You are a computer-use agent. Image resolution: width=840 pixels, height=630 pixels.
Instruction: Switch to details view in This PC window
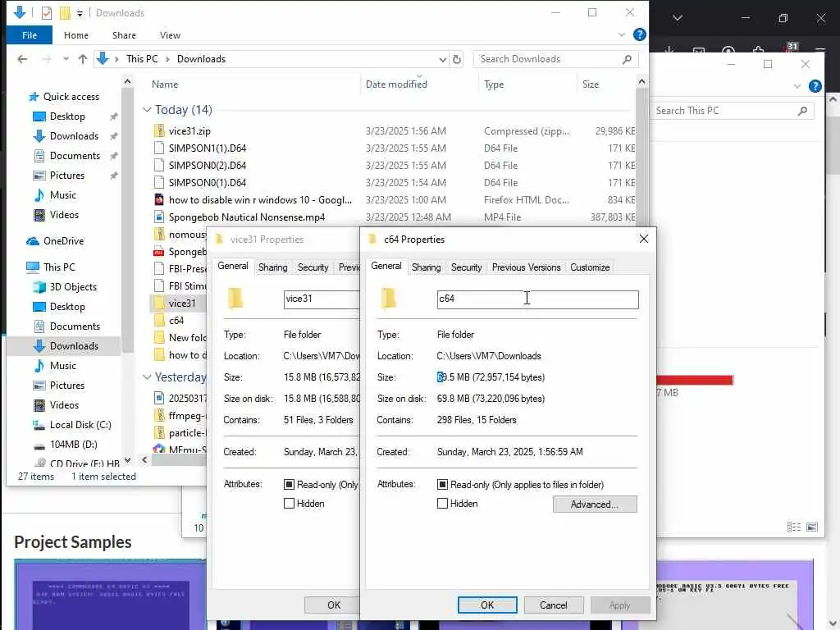tap(794, 527)
